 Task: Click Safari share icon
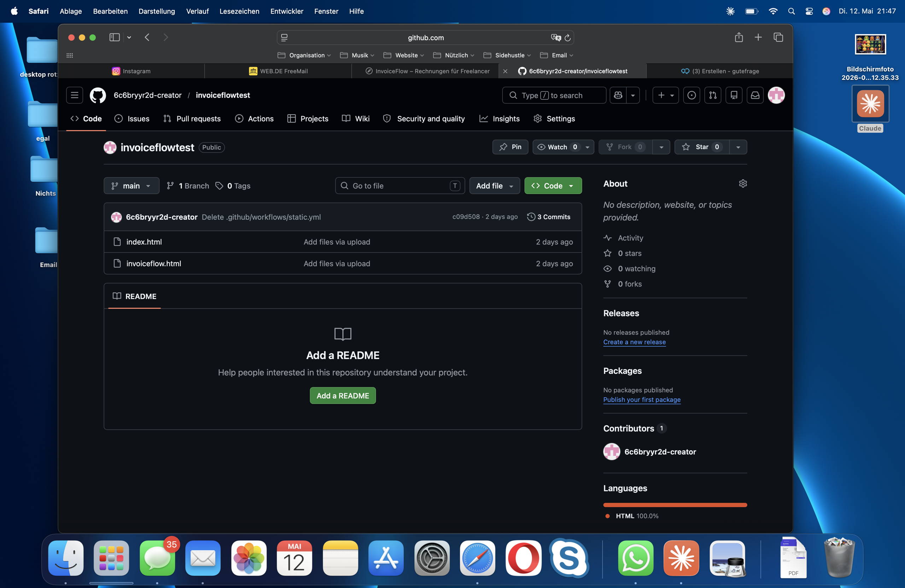click(738, 37)
